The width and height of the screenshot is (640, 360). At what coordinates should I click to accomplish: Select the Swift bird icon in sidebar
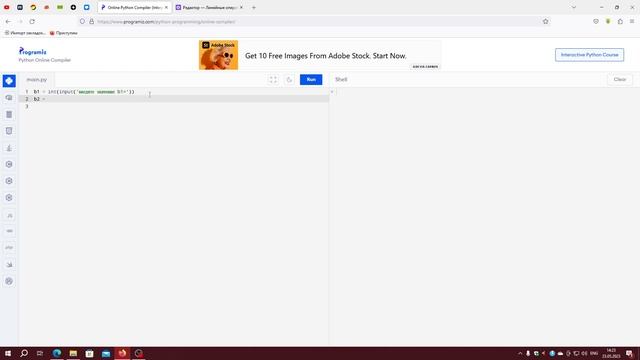point(9,264)
